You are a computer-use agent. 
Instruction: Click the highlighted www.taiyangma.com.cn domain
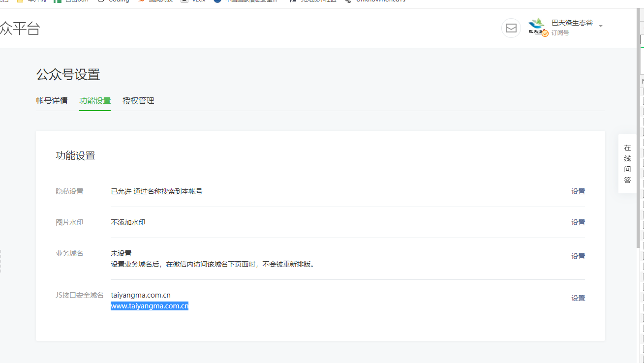(150, 306)
